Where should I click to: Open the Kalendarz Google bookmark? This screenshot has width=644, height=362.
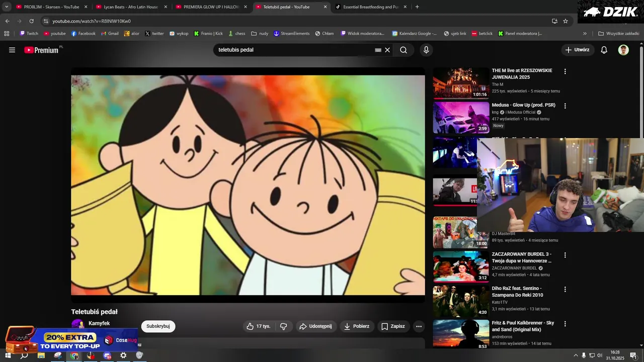[415, 34]
